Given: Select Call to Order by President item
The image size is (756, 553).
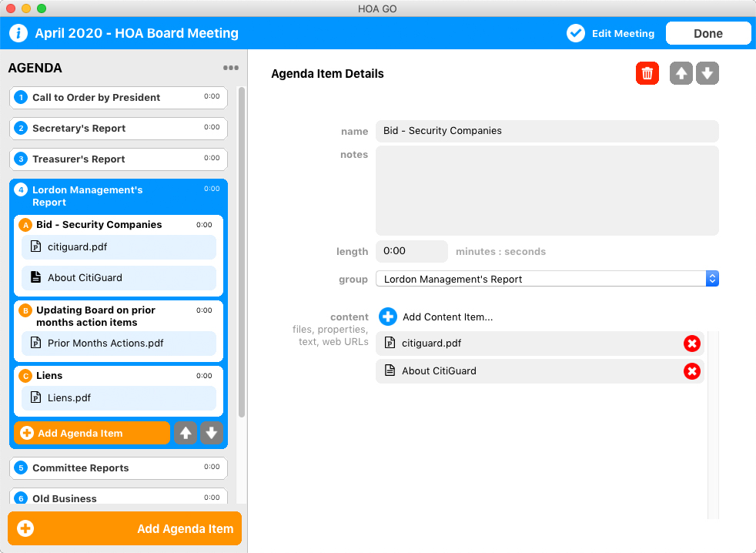Looking at the screenshot, I should pos(119,98).
